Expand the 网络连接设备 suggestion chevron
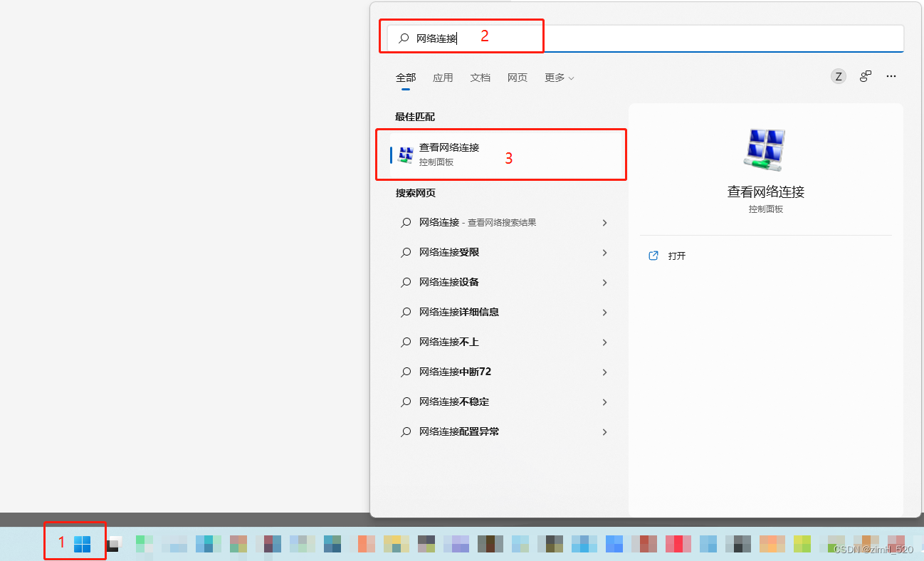Screen dimensions: 924x561 (x=604, y=282)
